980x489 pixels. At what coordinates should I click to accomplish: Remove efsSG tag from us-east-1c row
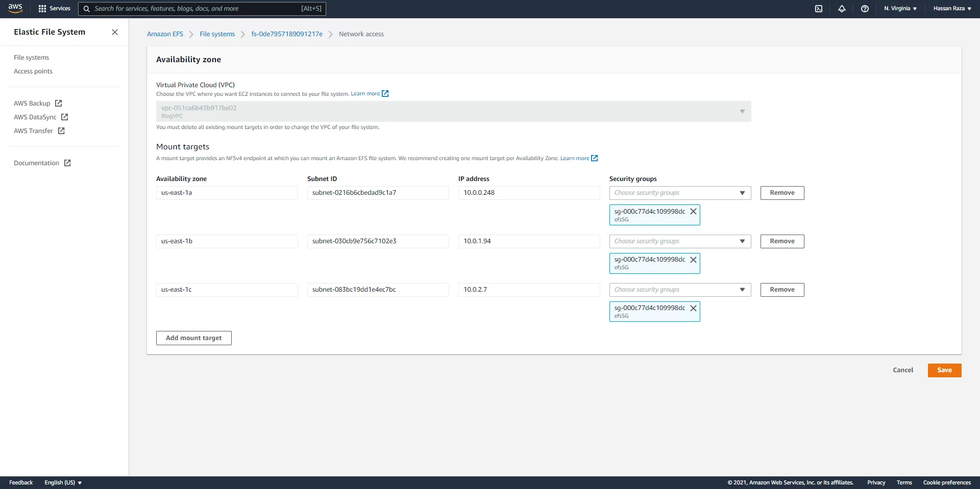pos(693,308)
